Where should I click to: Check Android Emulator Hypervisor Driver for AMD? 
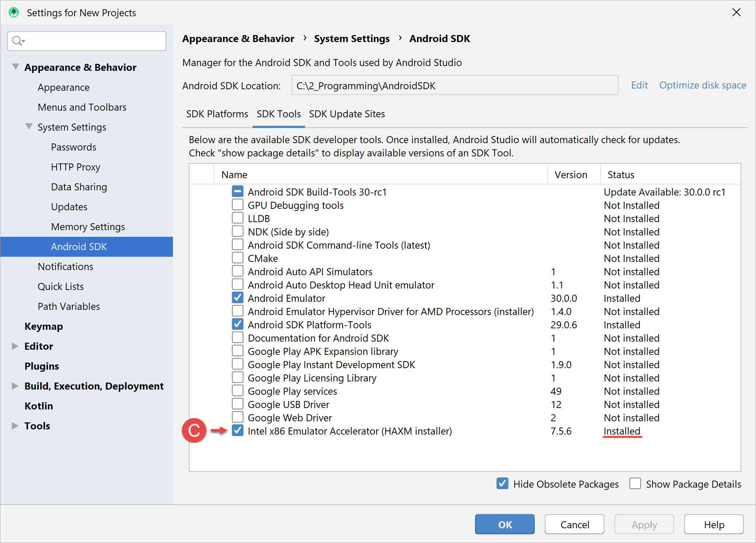[238, 311]
